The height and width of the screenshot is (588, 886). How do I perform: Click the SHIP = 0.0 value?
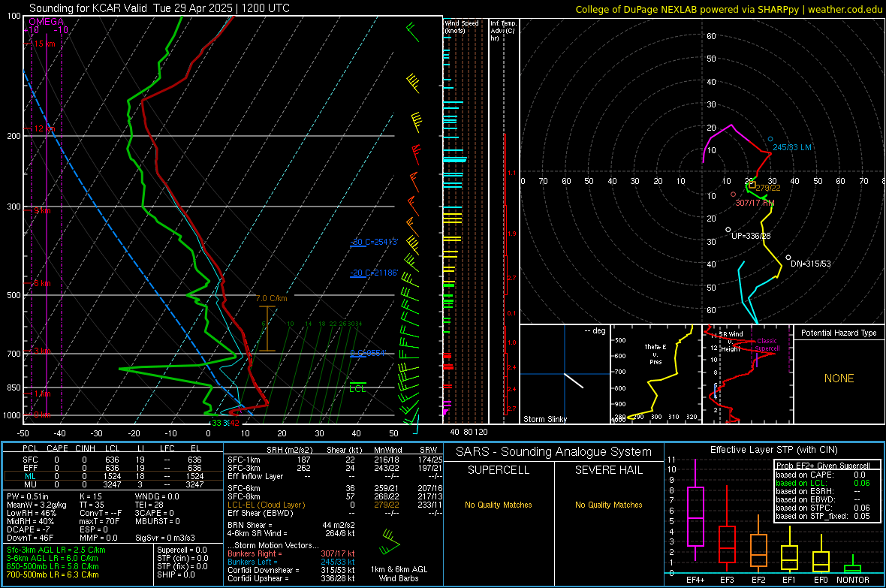[x=176, y=574]
